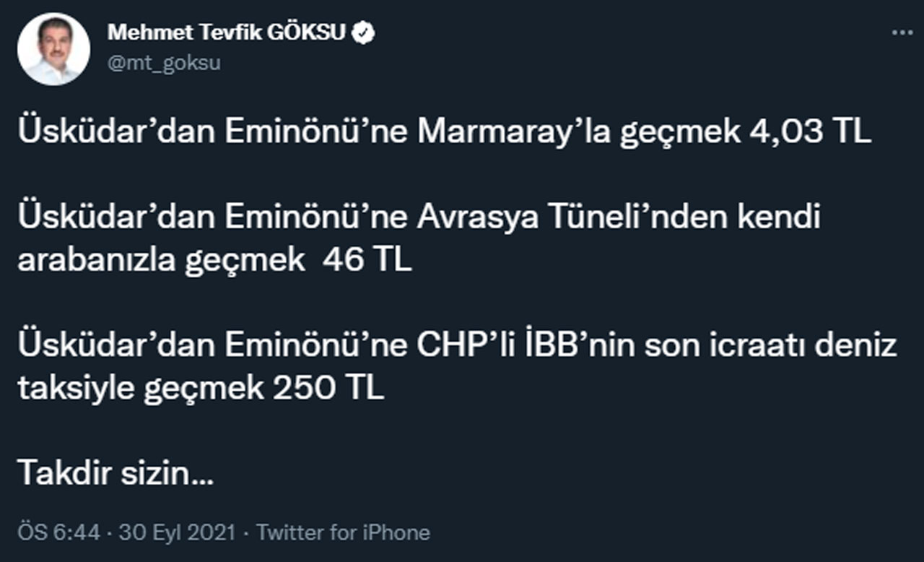Click the 46 TL price text
924x562 pixels.
point(367,260)
